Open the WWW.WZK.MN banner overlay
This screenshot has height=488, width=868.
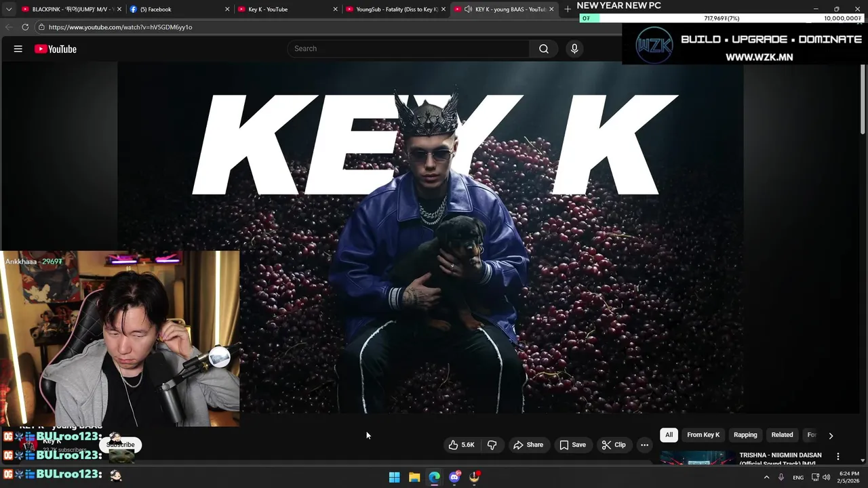(744, 44)
